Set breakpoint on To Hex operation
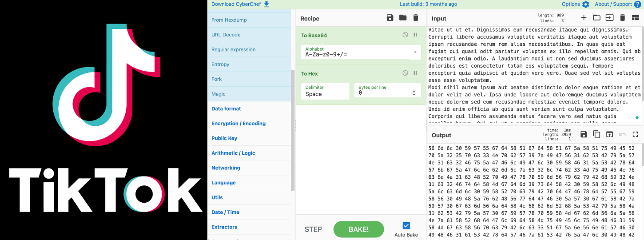This screenshot has height=240, width=644. click(x=416, y=73)
